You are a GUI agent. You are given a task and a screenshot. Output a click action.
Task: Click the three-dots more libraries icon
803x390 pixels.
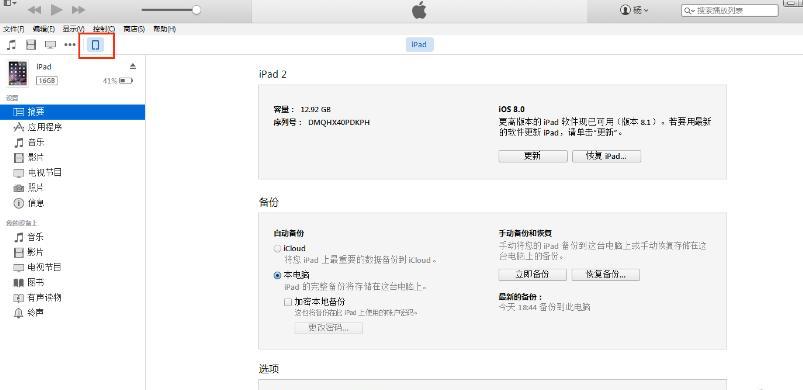[70, 45]
